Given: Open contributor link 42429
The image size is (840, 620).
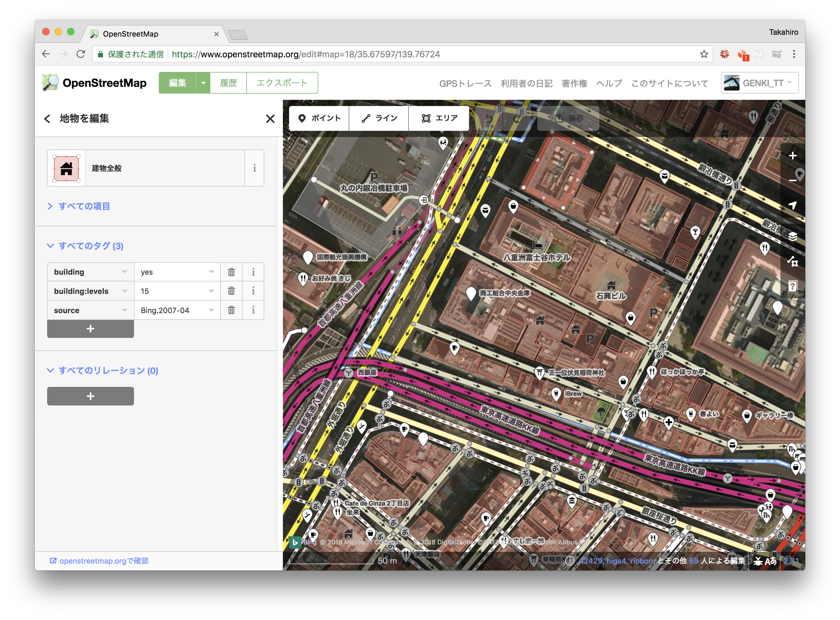Looking at the screenshot, I should pyautogui.click(x=591, y=561).
